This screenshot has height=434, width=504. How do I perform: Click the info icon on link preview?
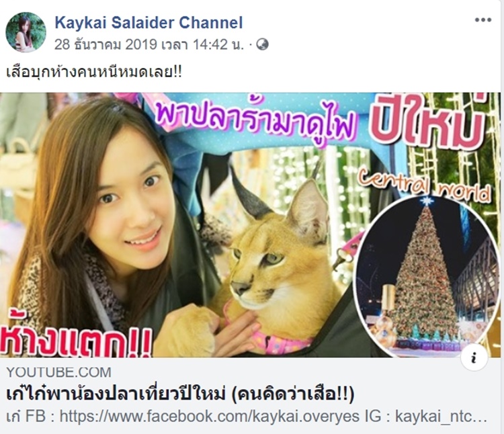click(x=474, y=357)
